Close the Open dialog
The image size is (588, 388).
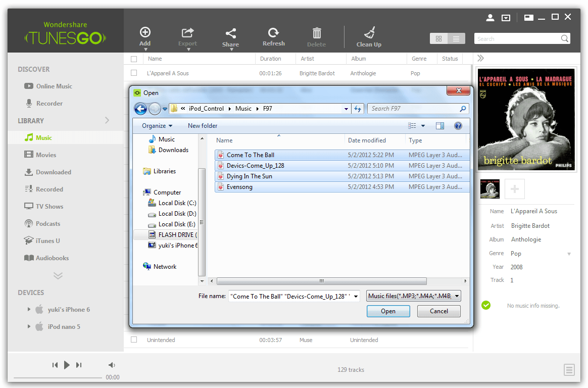pos(458,91)
